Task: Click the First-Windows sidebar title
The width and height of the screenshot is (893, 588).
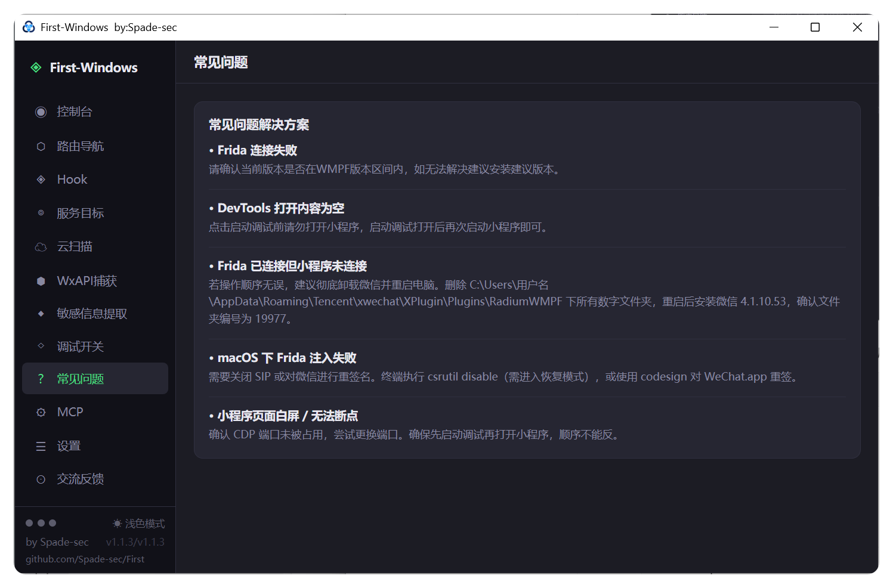Action: (94, 67)
